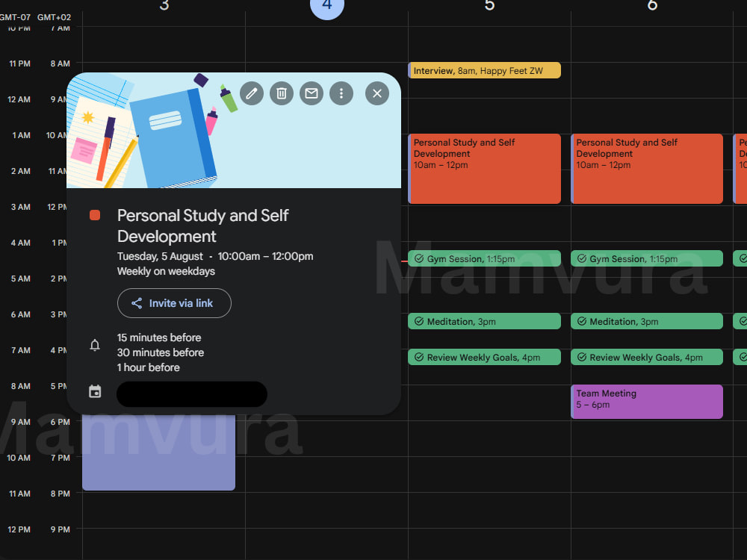Open Meditation 3pm task on day 5

(x=485, y=321)
